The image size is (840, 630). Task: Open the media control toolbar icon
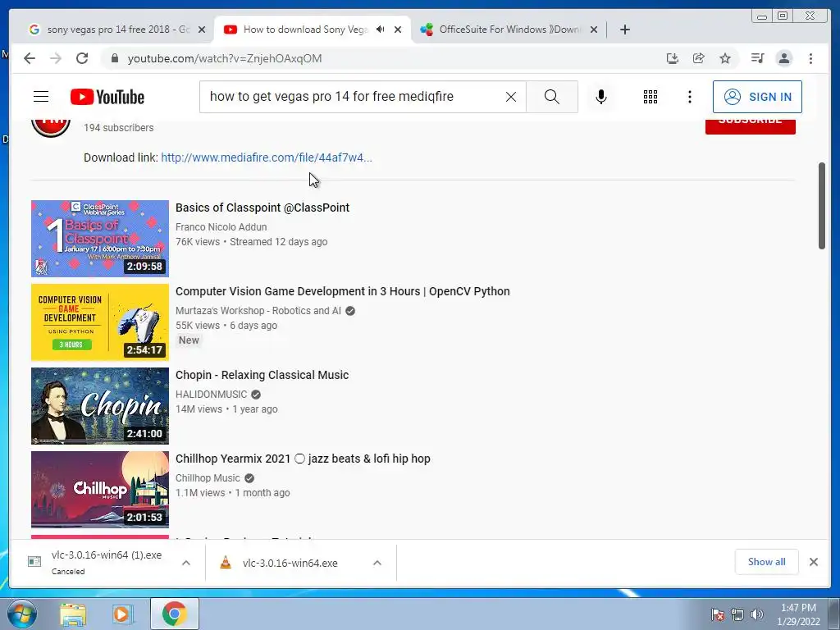pyautogui.click(x=757, y=58)
